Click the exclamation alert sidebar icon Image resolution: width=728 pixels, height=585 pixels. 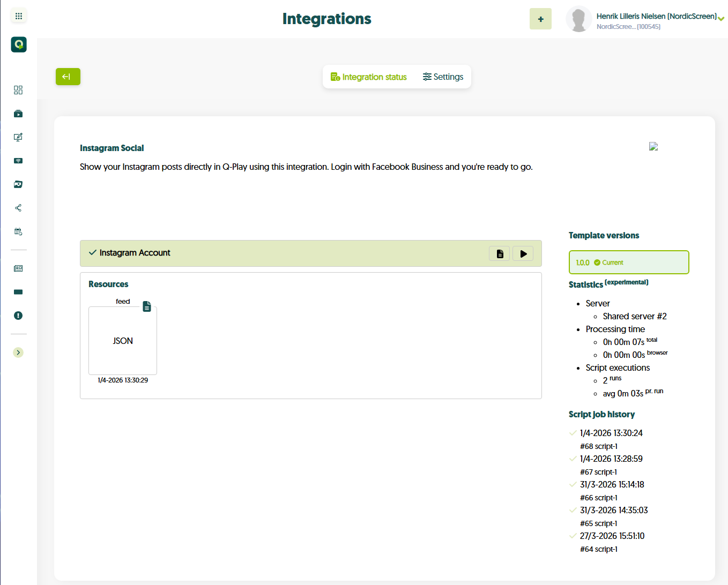18,316
